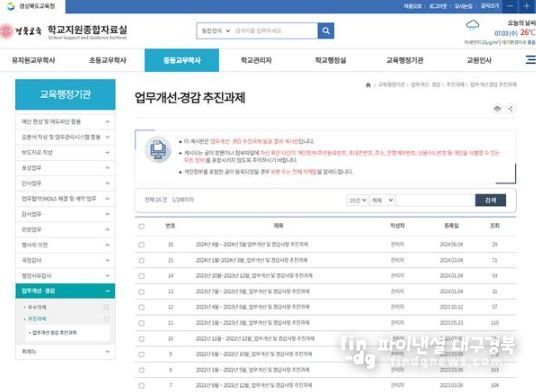Click the 로그아웃 link in top bar
This screenshot has width=536, height=392.
[438, 6]
